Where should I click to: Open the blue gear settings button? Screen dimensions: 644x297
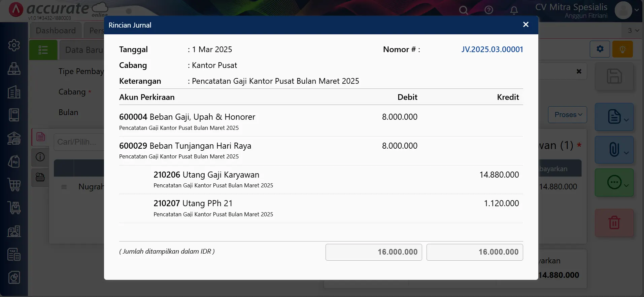[600, 49]
